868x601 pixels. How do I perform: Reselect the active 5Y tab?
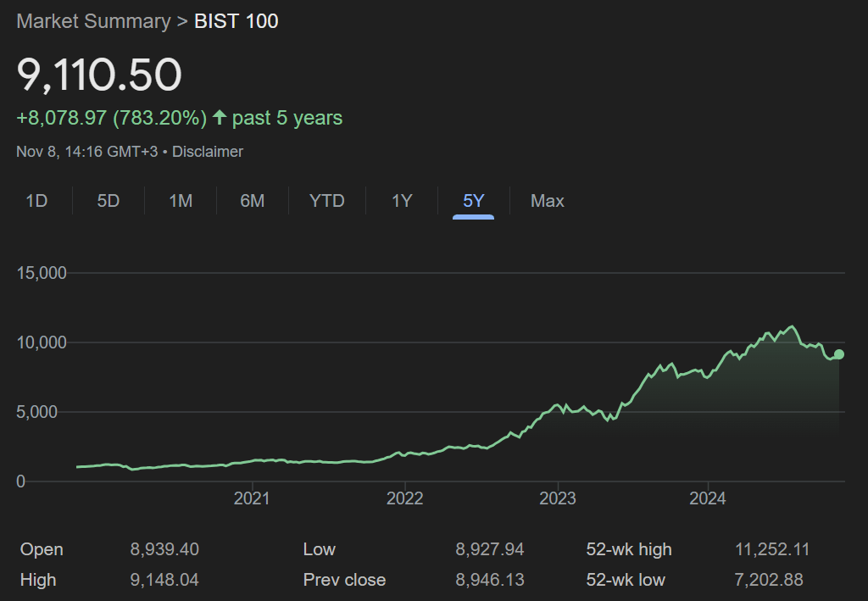click(472, 201)
